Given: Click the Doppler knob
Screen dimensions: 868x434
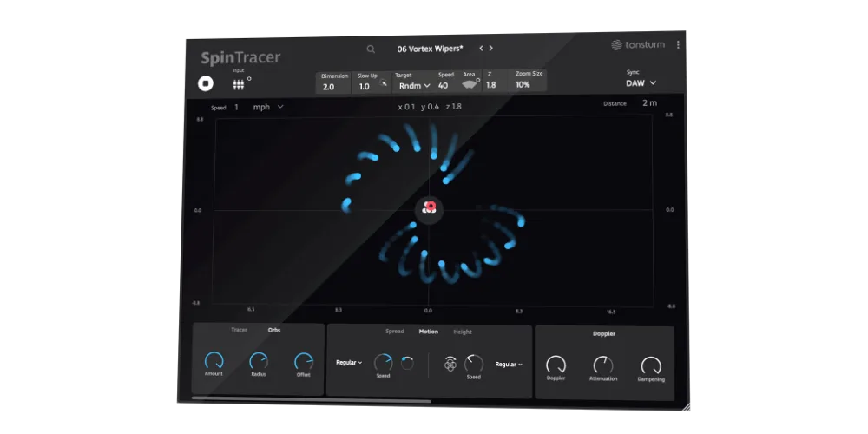Looking at the screenshot, I should pos(556,365).
